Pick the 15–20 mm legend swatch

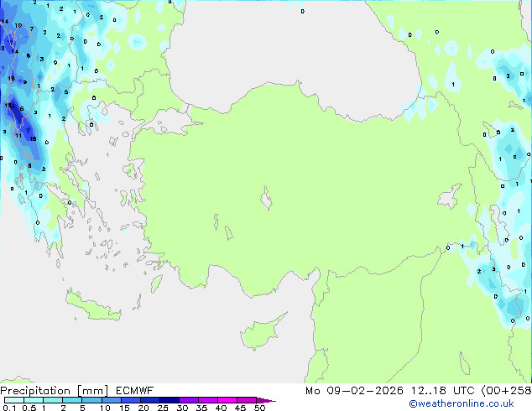coord(130,400)
